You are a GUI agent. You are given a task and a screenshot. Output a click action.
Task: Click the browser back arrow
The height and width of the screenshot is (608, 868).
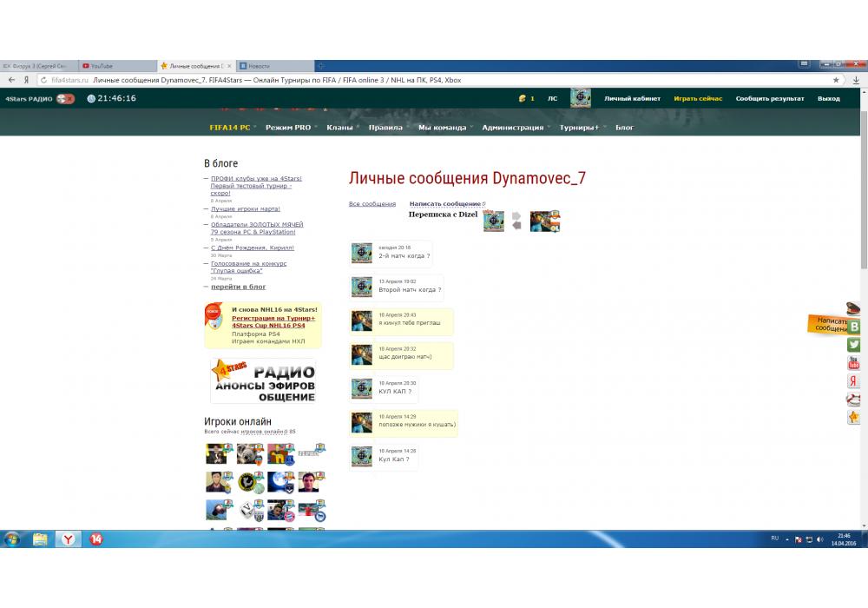coord(11,80)
